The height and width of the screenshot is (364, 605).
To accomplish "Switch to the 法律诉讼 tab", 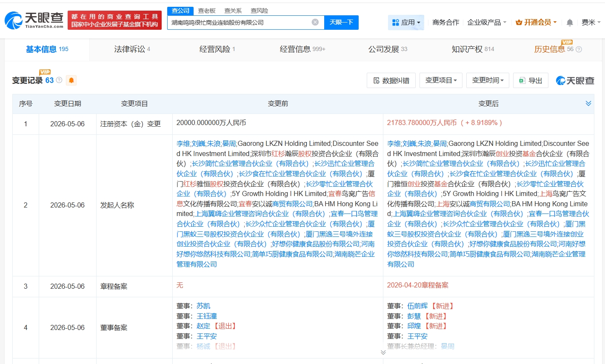I will 132,49.
